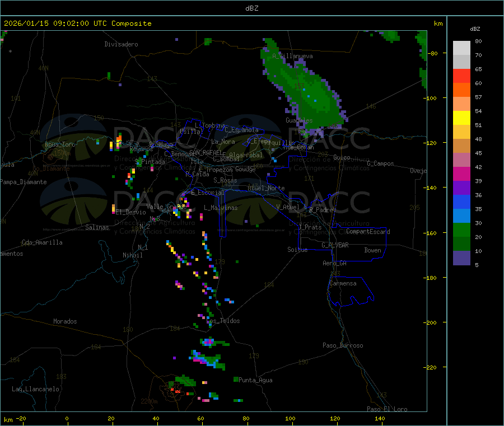
Task: Click the dBZ heading above the color legend
Action: pyautogui.click(x=475, y=29)
